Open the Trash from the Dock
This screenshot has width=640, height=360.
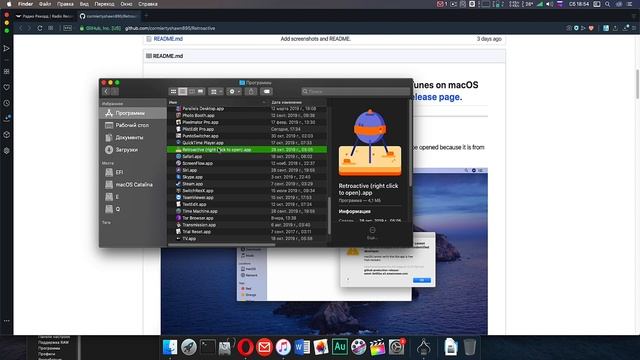(470, 347)
